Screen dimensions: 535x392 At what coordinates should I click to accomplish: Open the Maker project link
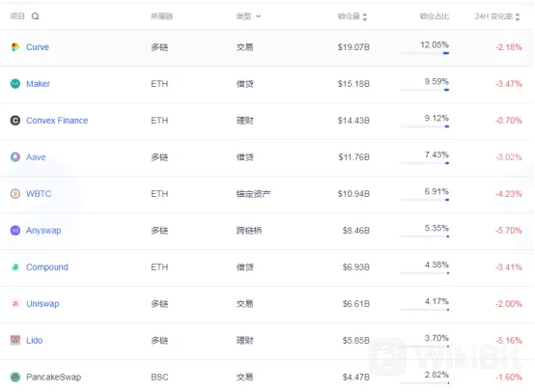pyautogui.click(x=39, y=84)
